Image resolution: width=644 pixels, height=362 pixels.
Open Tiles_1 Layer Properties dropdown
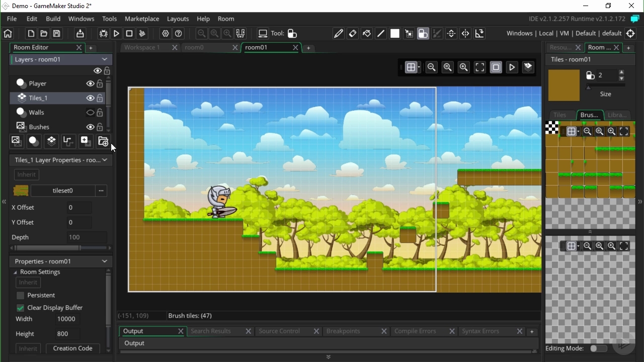pyautogui.click(x=104, y=160)
